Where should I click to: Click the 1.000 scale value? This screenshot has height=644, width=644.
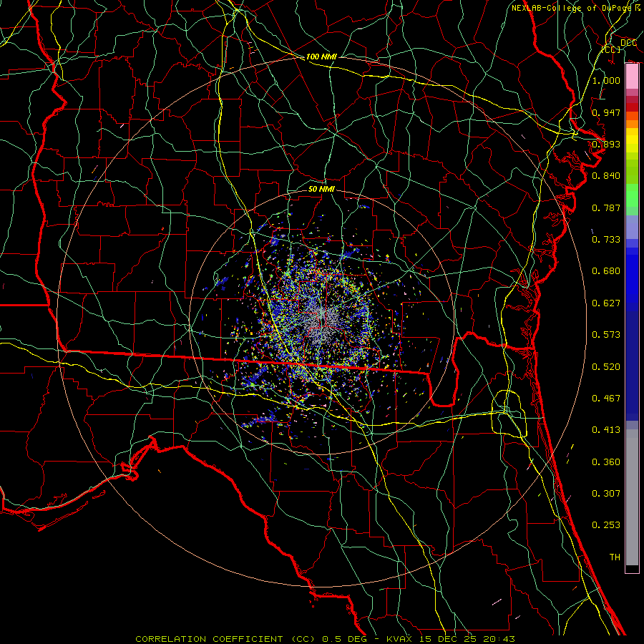606,80
